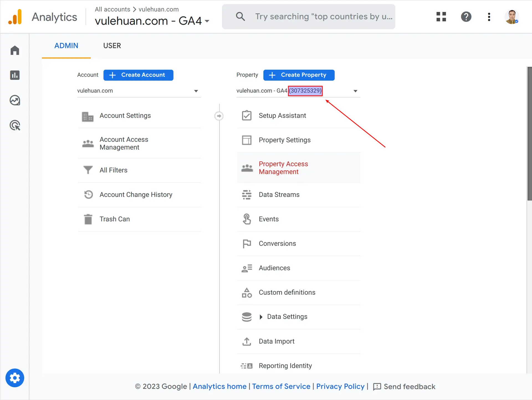Click the Analytics search field
This screenshot has width=532, height=400.
coord(308,17)
